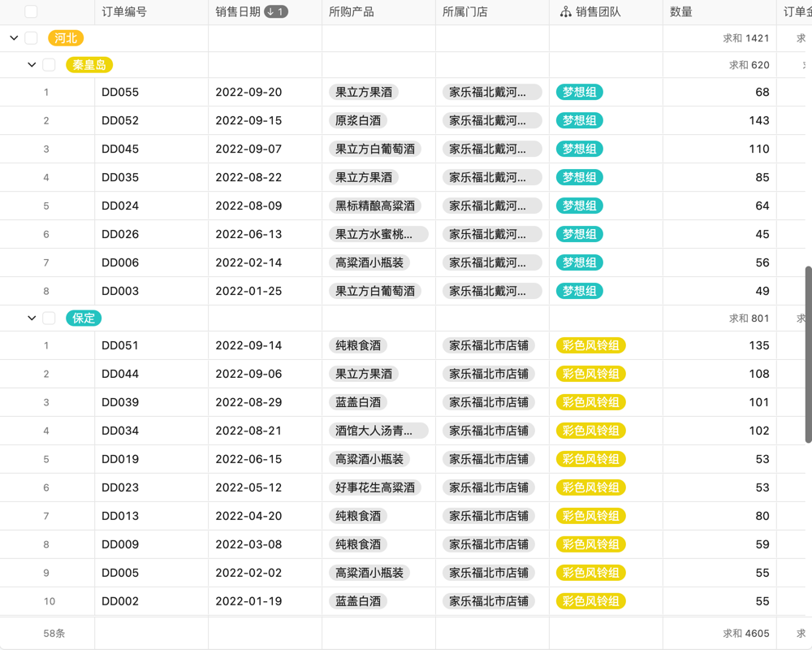Screen dimensions: 812x650
Task: Click the sort indicator on 销售日期 column
Action: click(277, 12)
